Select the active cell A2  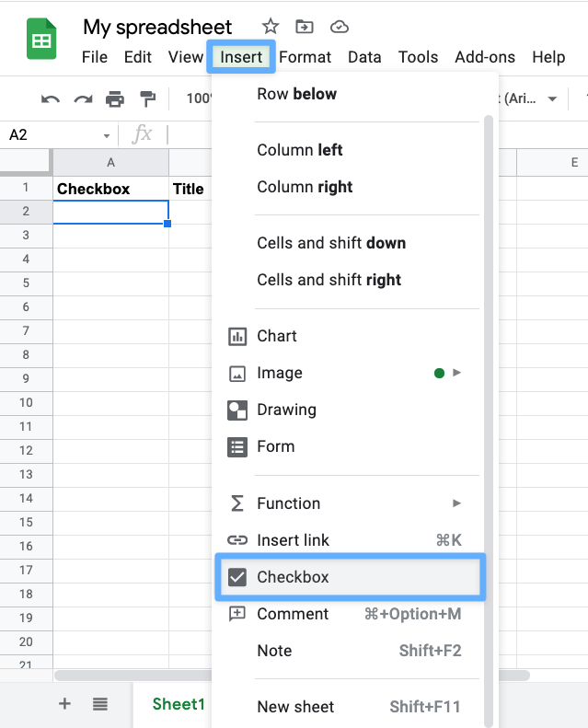point(111,213)
